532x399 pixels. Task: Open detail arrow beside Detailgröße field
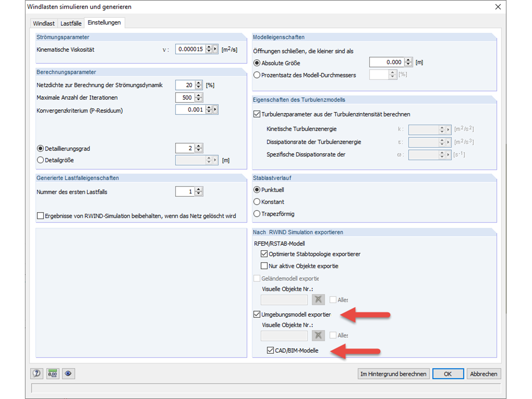tap(215, 160)
